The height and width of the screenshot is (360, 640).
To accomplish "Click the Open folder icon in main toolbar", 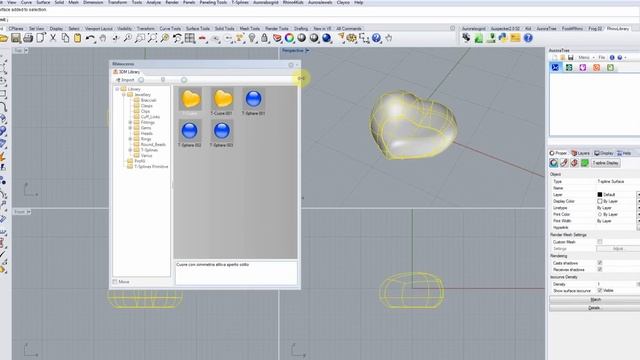I will click(x=4, y=38).
